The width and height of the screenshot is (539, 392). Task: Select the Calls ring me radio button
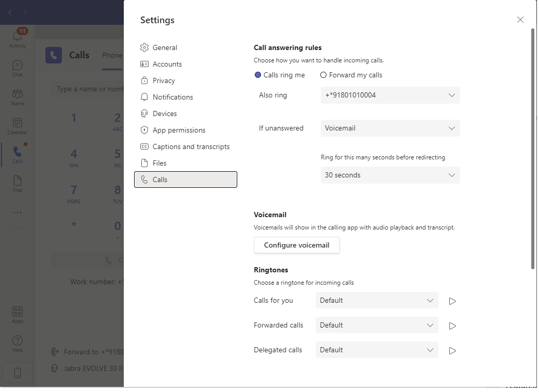257,75
